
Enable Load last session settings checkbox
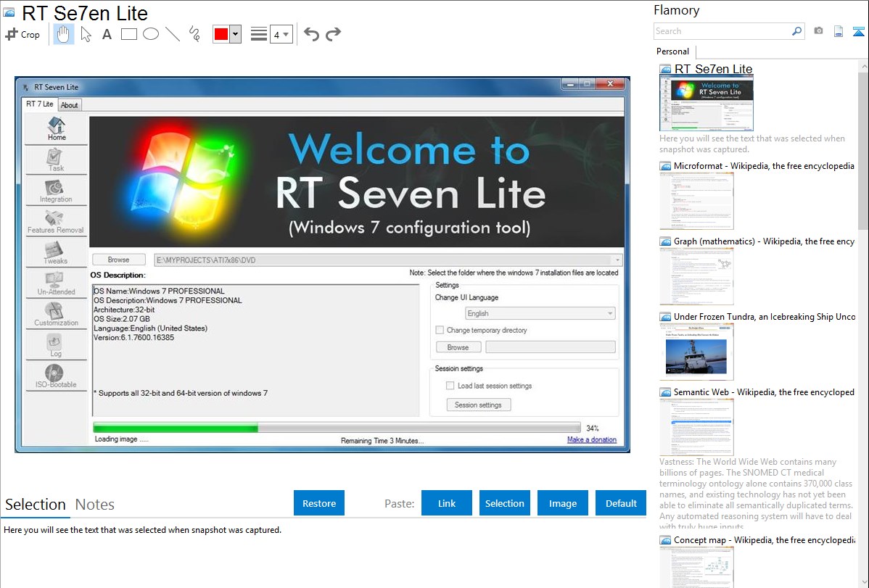coord(450,386)
